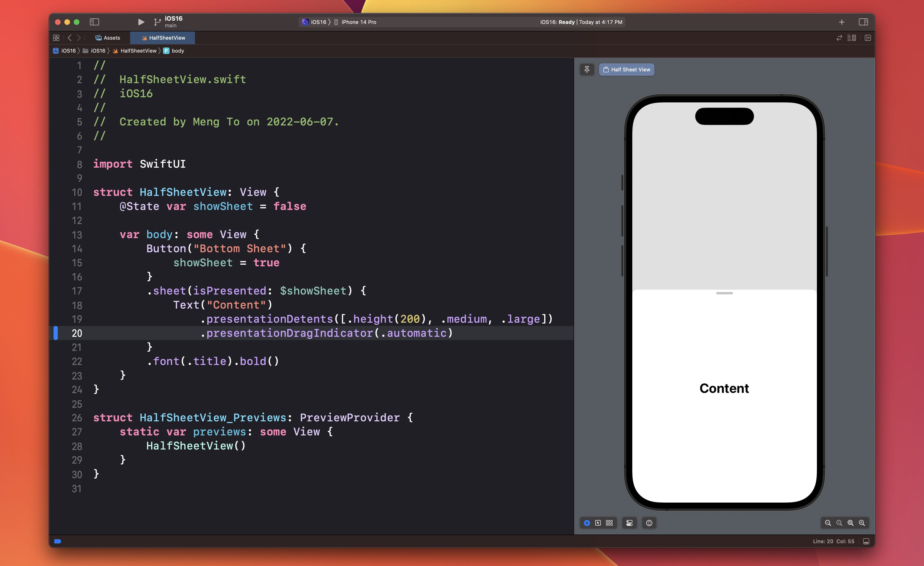Pin the canvas preview
Viewport: 924px width, 566px height.
(x=587, y=69)
